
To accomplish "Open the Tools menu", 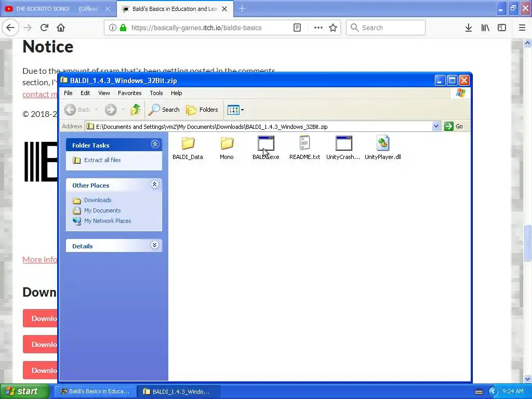I will (156, 93).
